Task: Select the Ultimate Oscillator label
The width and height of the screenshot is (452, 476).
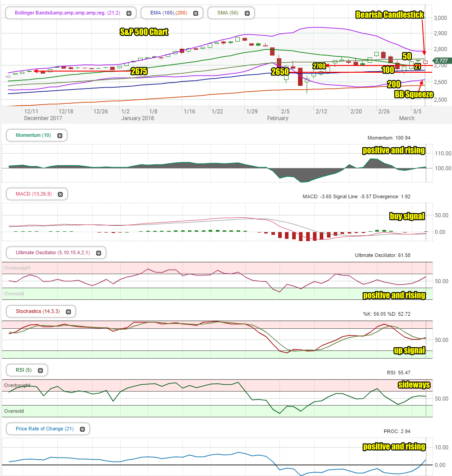Action: click(53, 252)
